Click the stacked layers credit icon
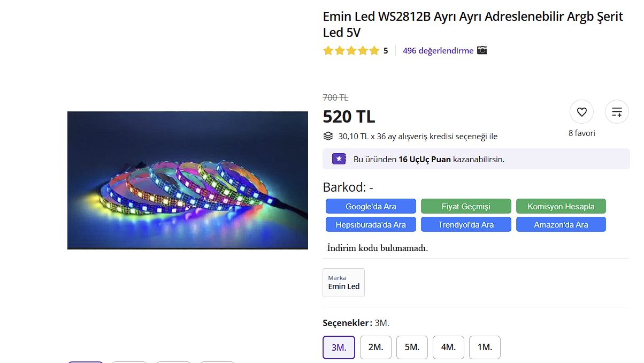The height and width of the screenshot is (363, 644). click(x=328, y=136)
